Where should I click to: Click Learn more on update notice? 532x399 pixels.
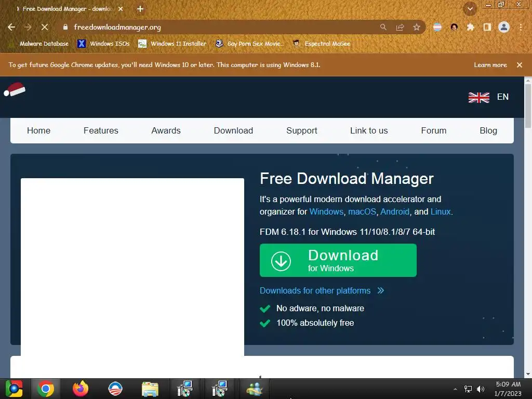click(490, 65)
